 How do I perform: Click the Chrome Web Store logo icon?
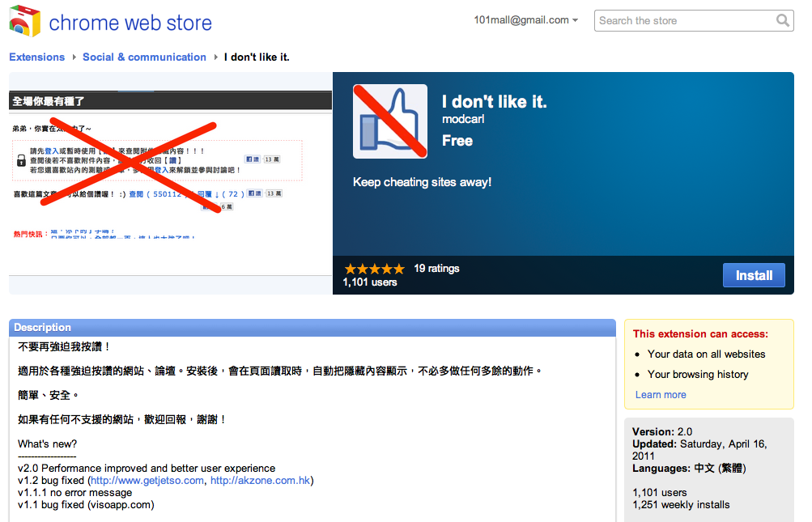[25, 21]
